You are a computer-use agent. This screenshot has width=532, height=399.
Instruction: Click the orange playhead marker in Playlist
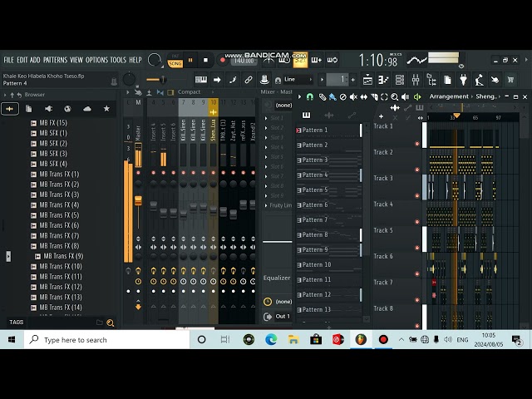coord(456,116)
